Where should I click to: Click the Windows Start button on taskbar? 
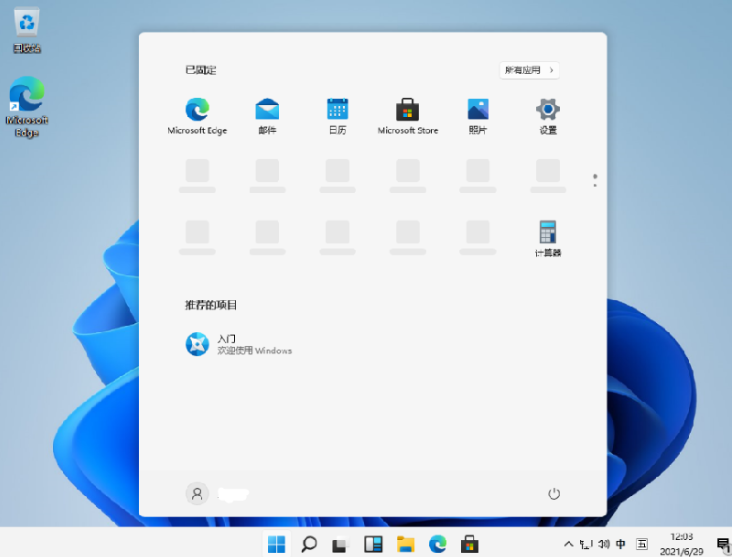tap(276, 544)
